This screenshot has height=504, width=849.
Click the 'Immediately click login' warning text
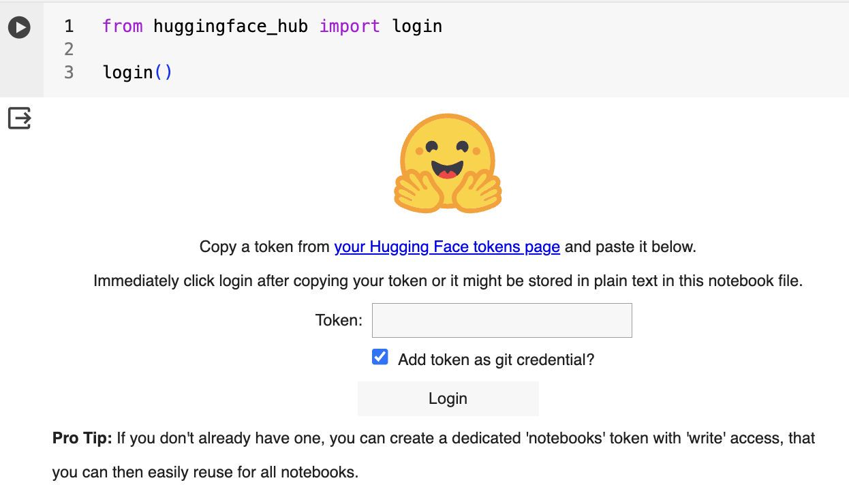(x=448, y=281)
